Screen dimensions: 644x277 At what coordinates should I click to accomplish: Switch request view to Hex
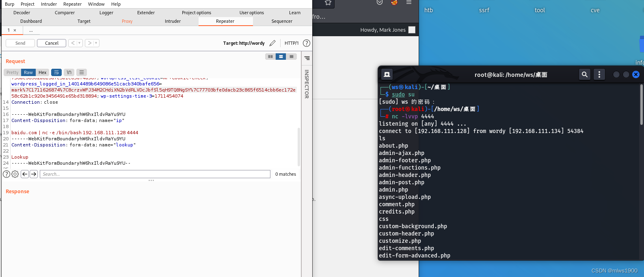point(43,72)
